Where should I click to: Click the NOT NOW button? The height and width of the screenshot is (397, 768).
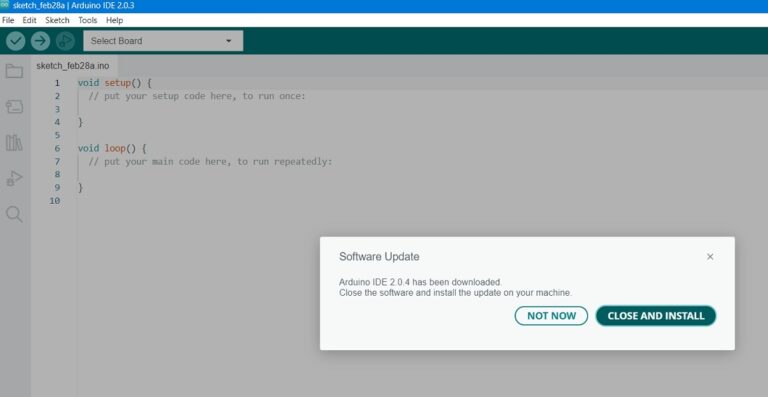(x=551, y=316)
